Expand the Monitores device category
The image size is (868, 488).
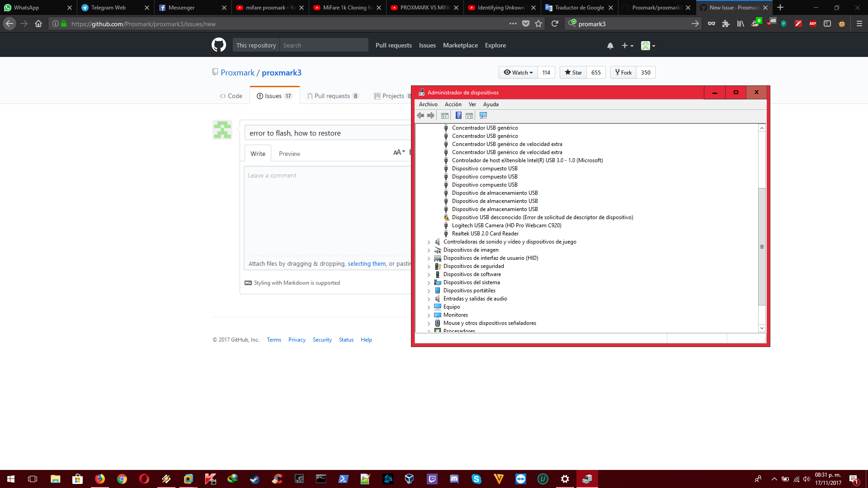coord(429,315)
